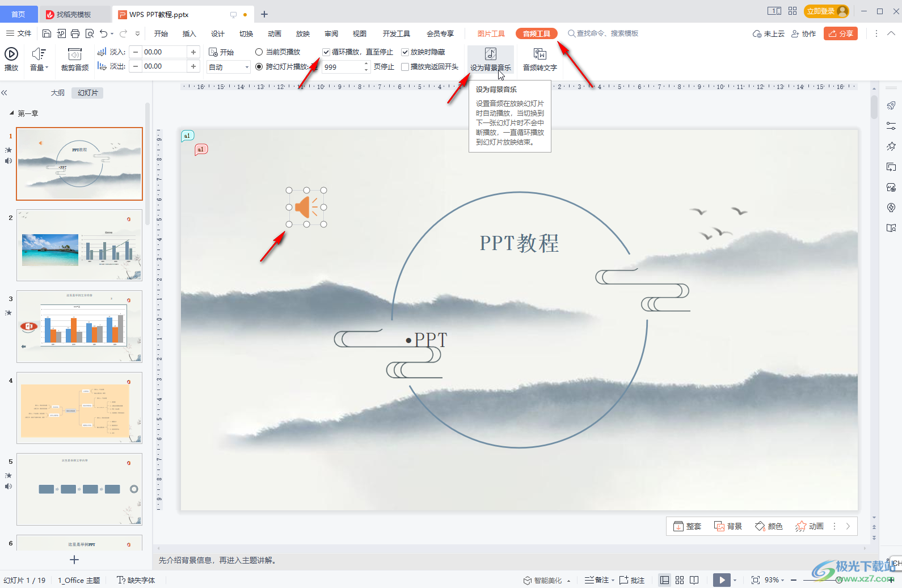Open the Insert ribbon tab
The image size is (902, 588).
[x=189, y=34]
